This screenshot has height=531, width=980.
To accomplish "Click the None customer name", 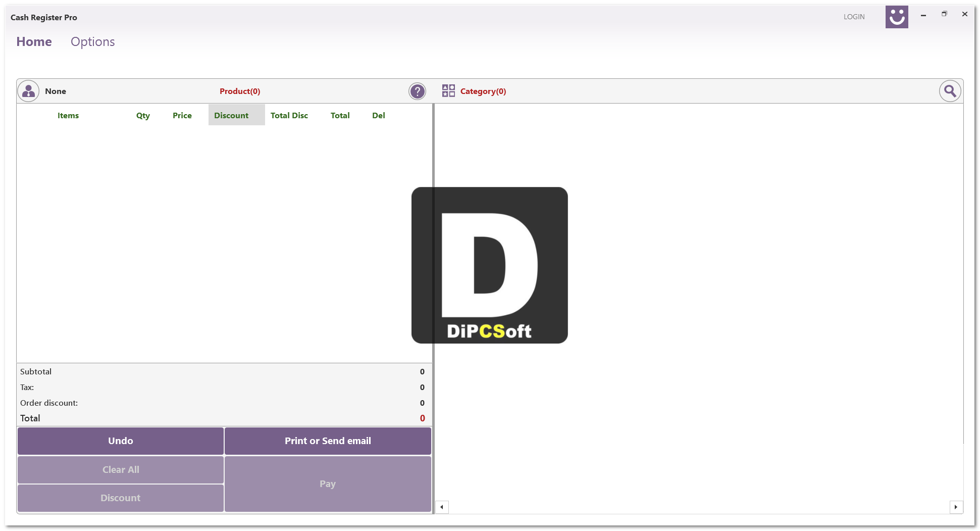I will click(x=56, y=91).
